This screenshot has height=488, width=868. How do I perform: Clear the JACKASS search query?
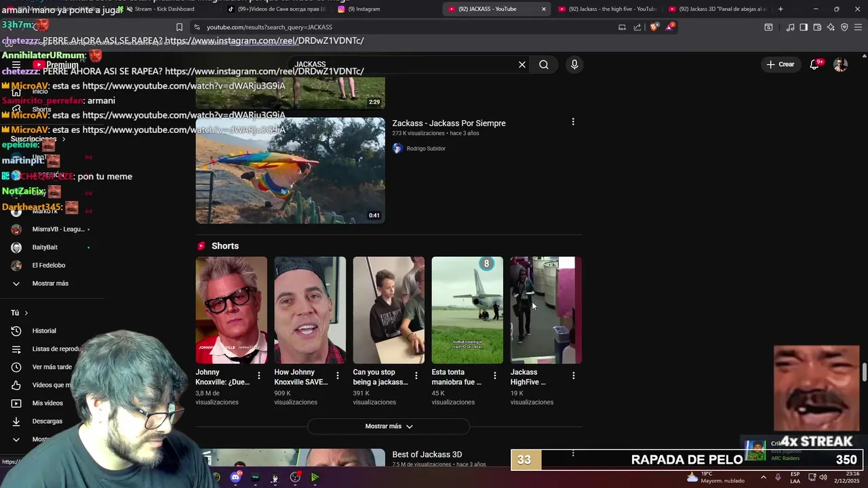coord(522,64)
